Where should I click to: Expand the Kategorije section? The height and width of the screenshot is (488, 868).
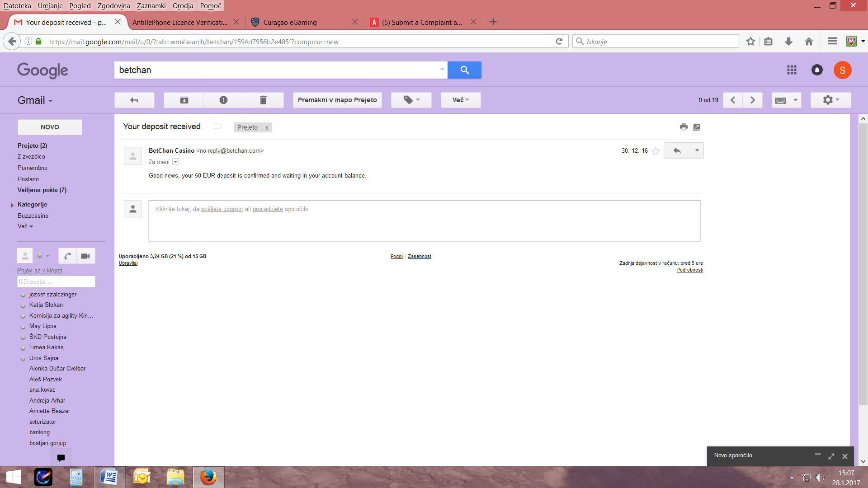[12, 205]
